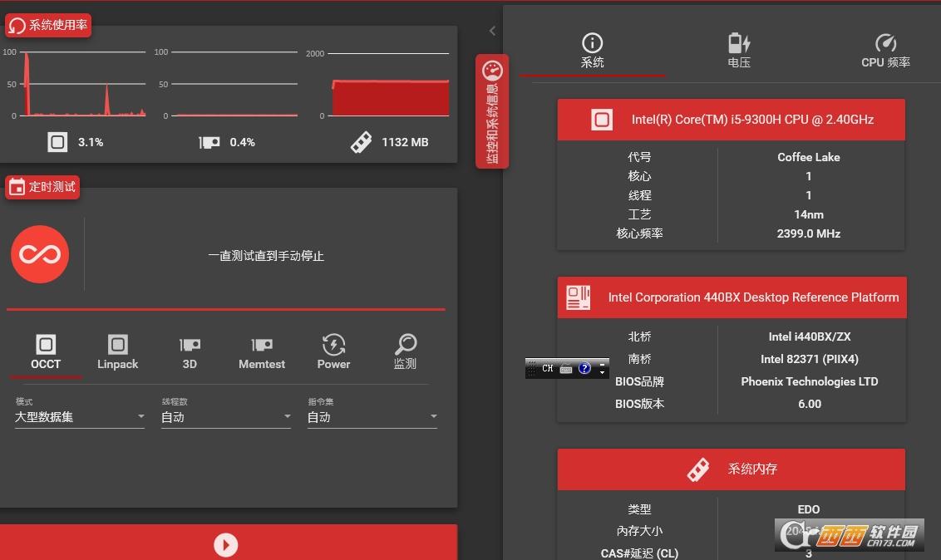Switch to the CPU 频率 tab

pyautogui.click(x=886, y=51)
